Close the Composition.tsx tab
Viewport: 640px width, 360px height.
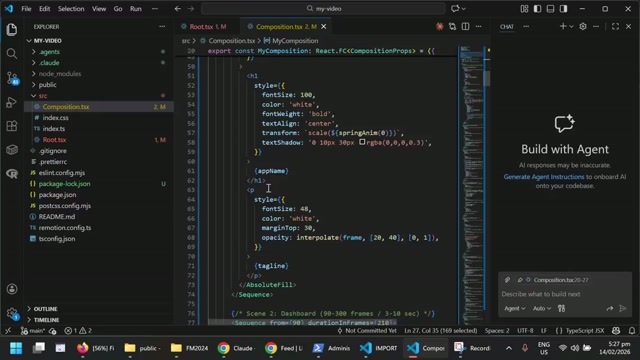click(324, 27)
